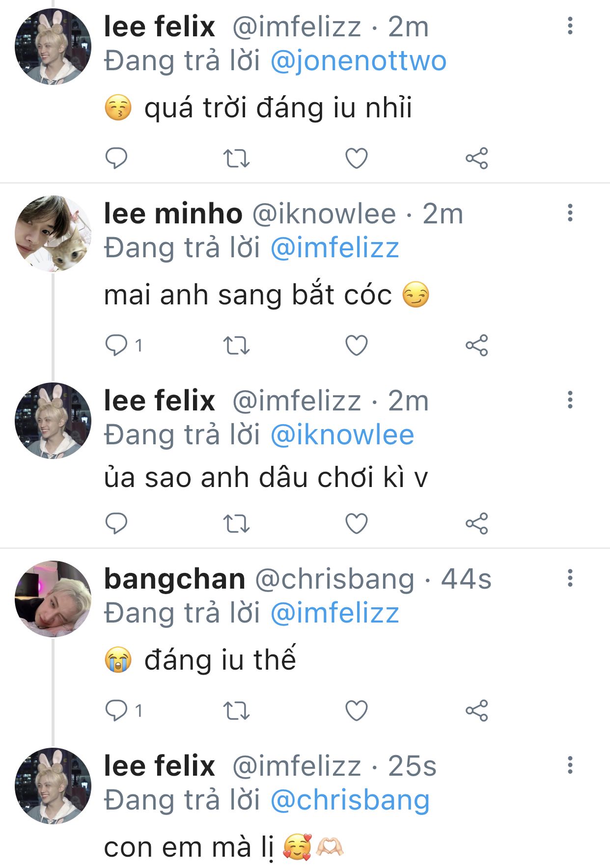Screen dimensions: 610x868
Task: Retweet lee minho's "mai anh sang bắt cóc" tweet
Action: point(237,346)
